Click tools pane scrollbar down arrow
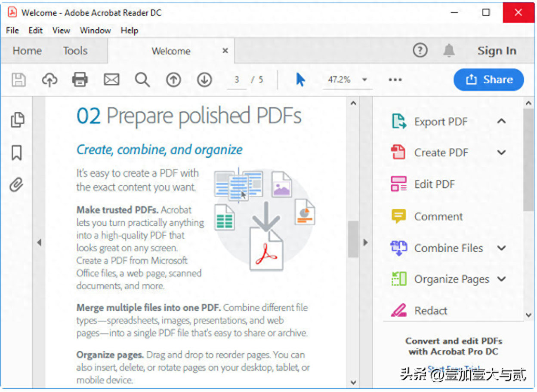 [x=529, y=315]
